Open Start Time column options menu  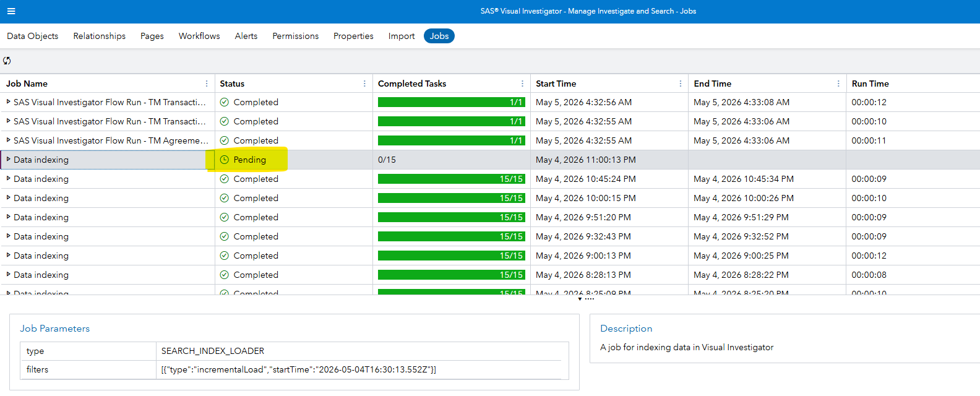pos(681,84)
